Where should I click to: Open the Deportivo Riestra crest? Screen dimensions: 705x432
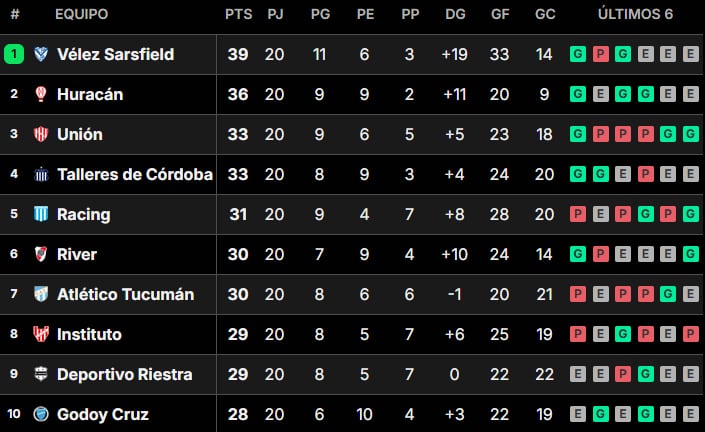41,374
